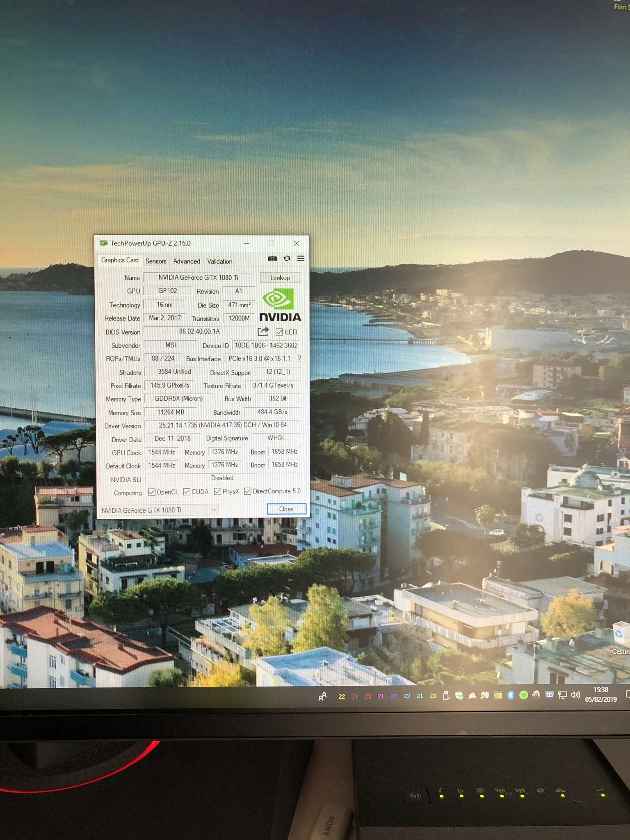Close GPU-Z with the title bar X
This screenshot has width=630, height=840.
point(297,243)
